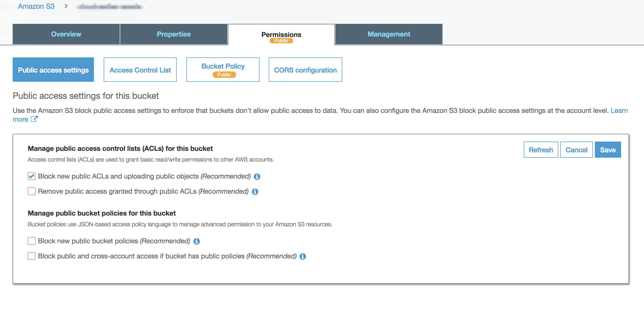Navigate back via Amazon S3 breadcrumb

[x=36, y=6]
